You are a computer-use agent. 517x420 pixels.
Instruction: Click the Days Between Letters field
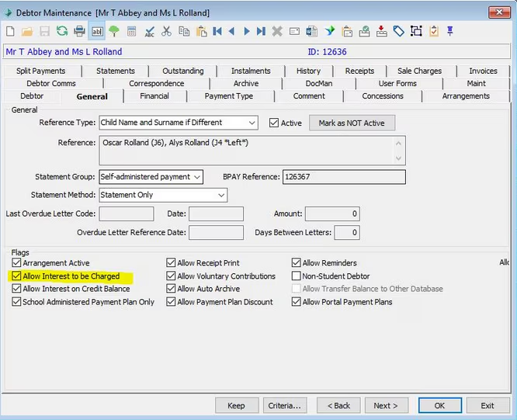pos(347,232)
